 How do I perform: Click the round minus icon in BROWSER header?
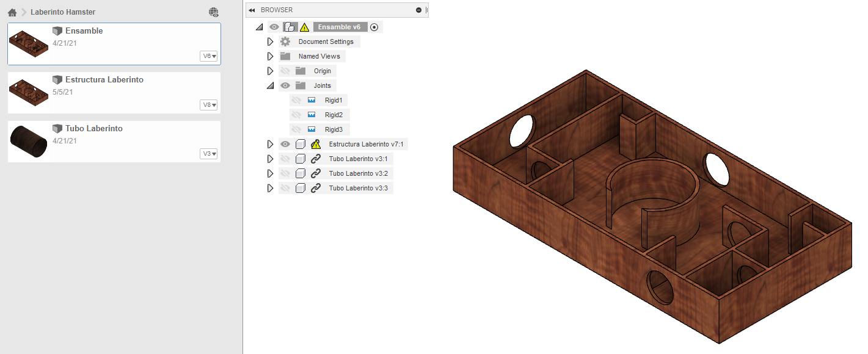point(418,10)
